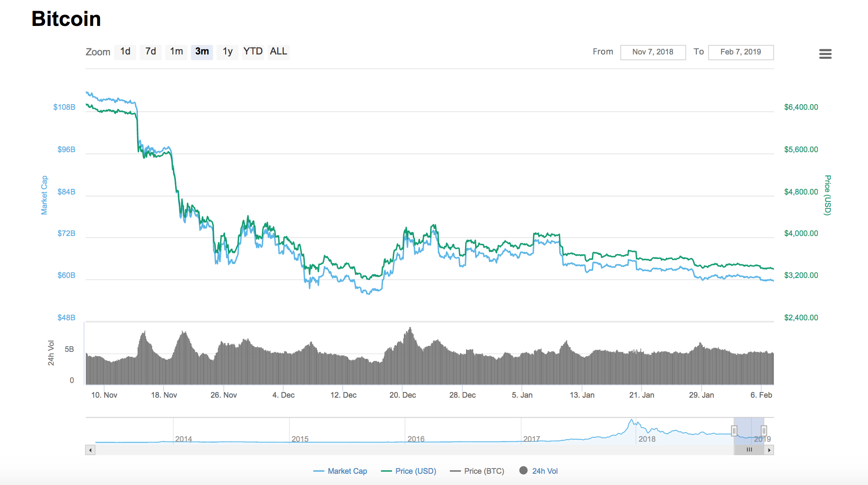
Task: Click the 24h Vol vertical axis title
Action: (51, 353)
